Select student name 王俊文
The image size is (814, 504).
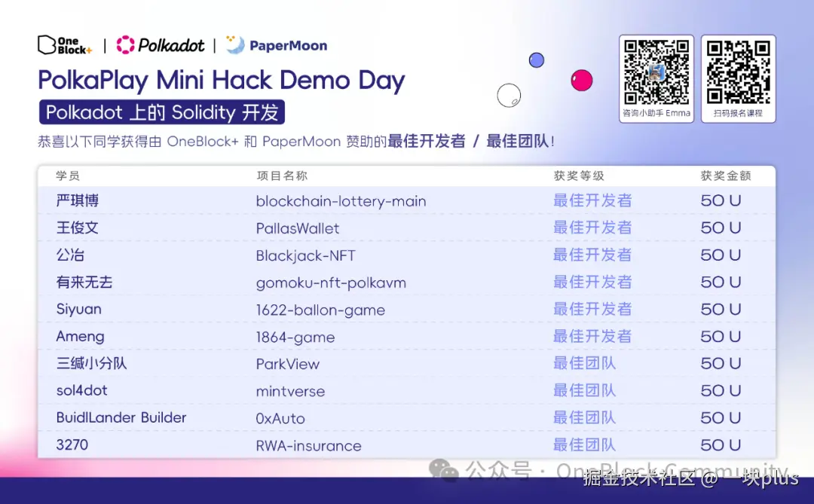pyautogui.click(x=78, y=228)
